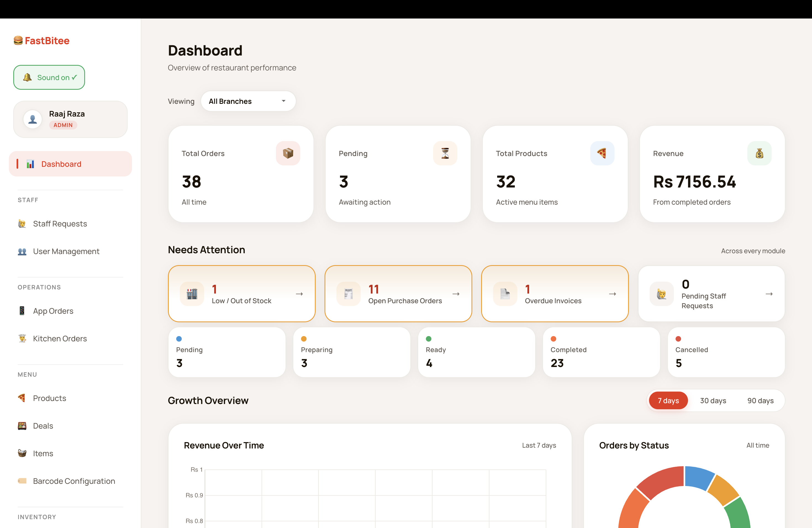The height and width of the screenshot is (528, 812).
Task: Open Kitchen Orders page
Action: [70, 338]
